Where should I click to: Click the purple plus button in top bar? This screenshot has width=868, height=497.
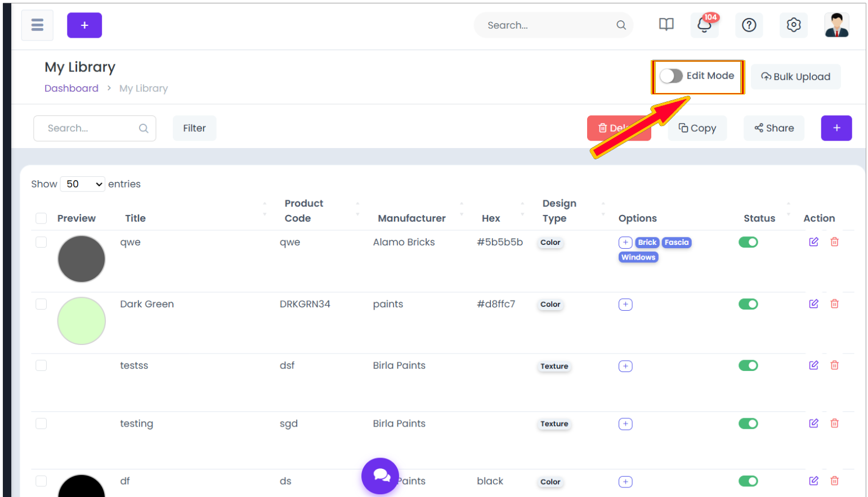coord(84,25)
